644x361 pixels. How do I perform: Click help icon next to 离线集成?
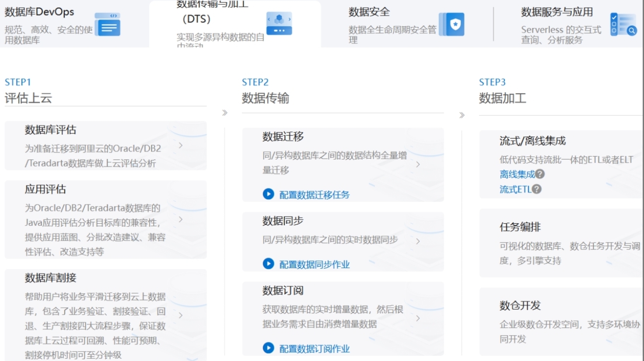click(540, 174)
